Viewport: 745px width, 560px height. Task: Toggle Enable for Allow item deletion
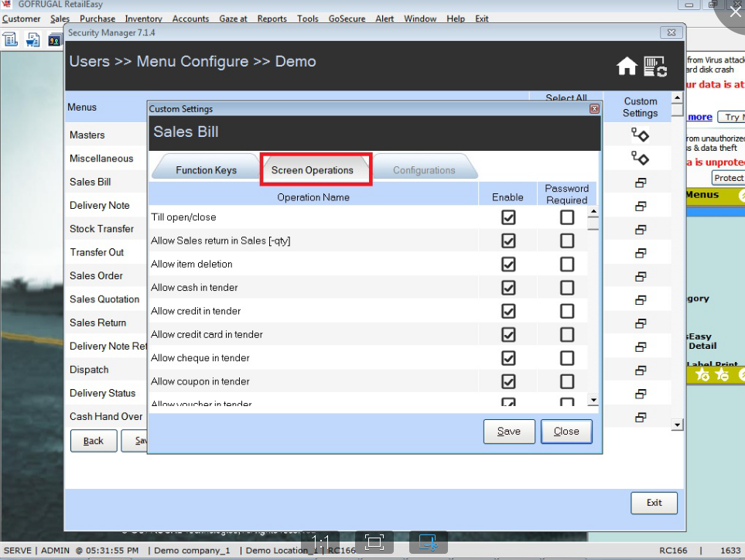tap(508, 264)
